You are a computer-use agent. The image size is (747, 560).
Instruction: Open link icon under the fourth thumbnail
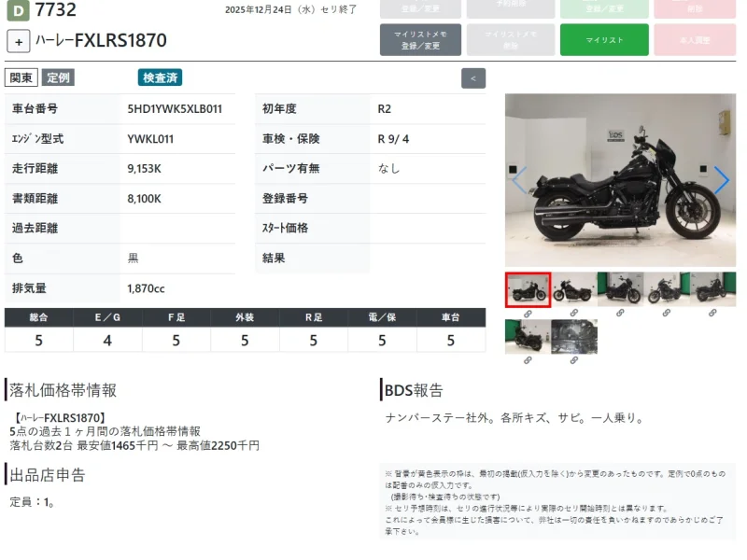pyautogui.click(x=667, y=313)
